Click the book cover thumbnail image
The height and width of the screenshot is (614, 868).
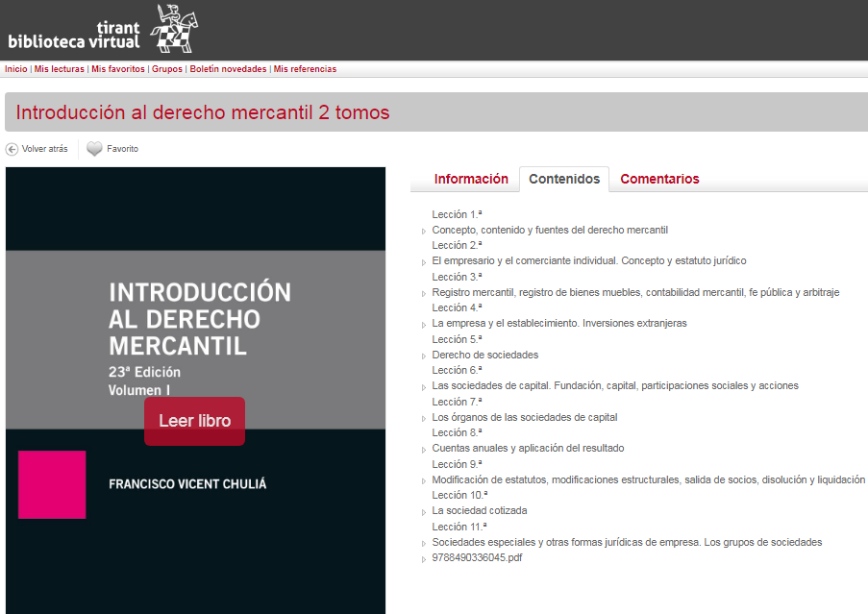195,390
